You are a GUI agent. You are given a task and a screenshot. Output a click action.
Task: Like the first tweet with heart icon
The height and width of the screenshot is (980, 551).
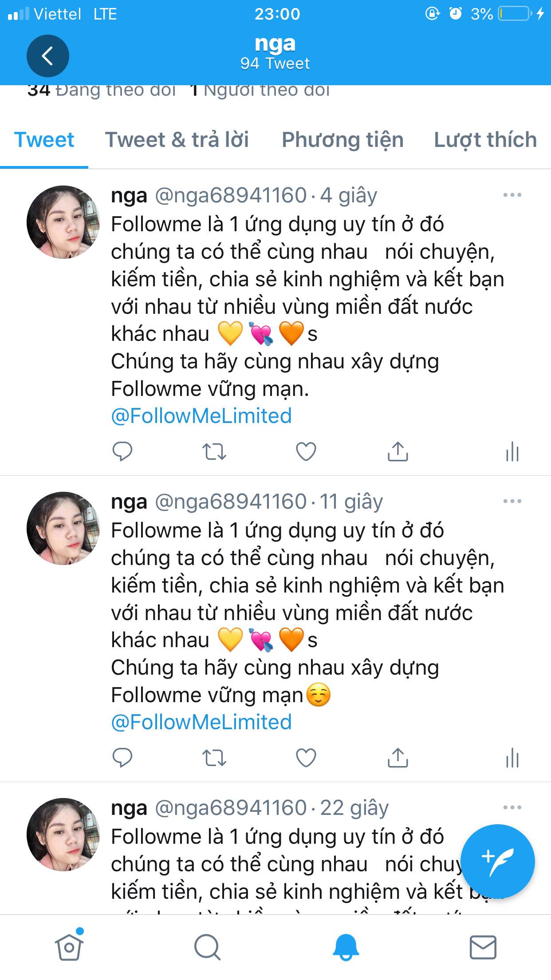306,452
